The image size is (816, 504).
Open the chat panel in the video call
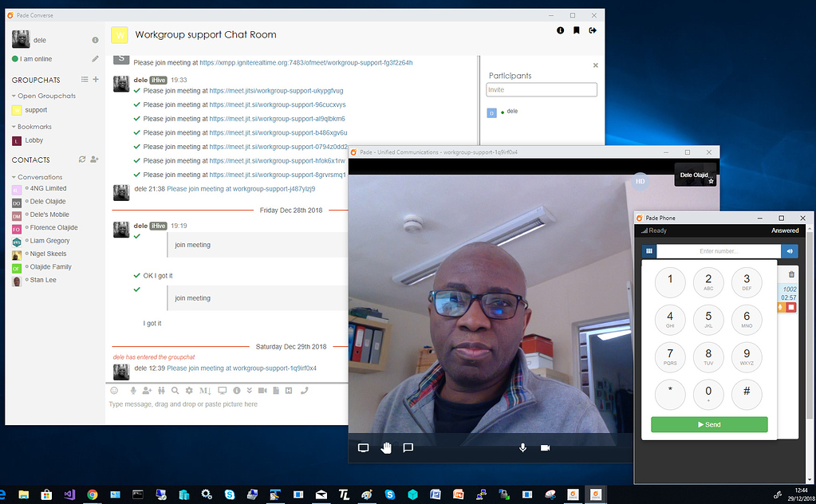tap(408, 447)
